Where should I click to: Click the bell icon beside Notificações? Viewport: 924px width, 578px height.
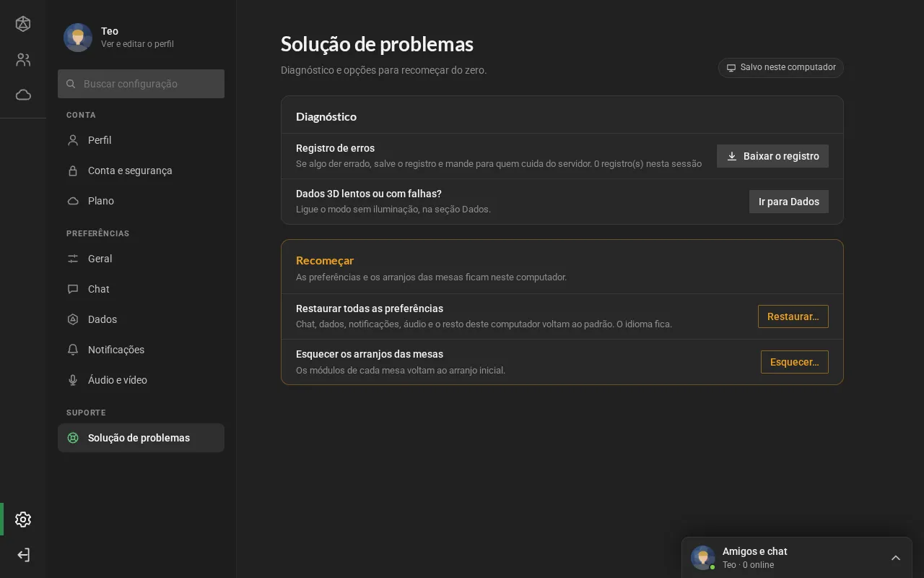[x=73, y=350]
